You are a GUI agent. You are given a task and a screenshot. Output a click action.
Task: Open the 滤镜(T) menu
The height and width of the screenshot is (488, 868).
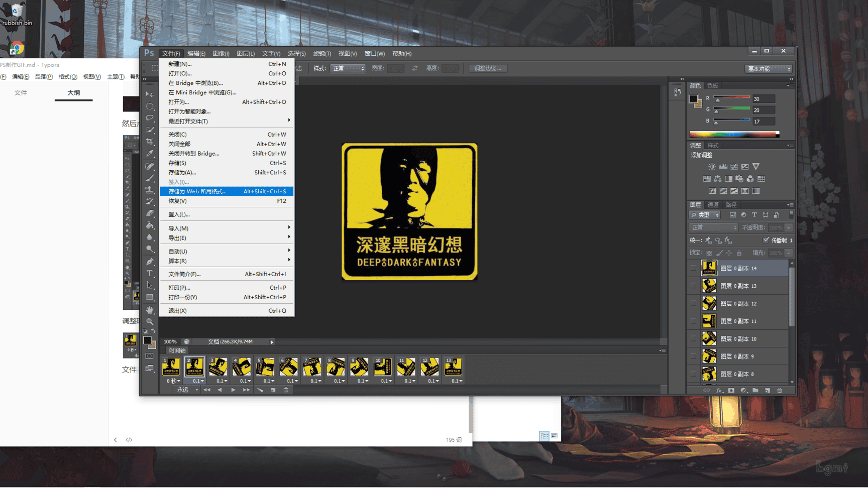pyautogui.click(x=321, y=54)
